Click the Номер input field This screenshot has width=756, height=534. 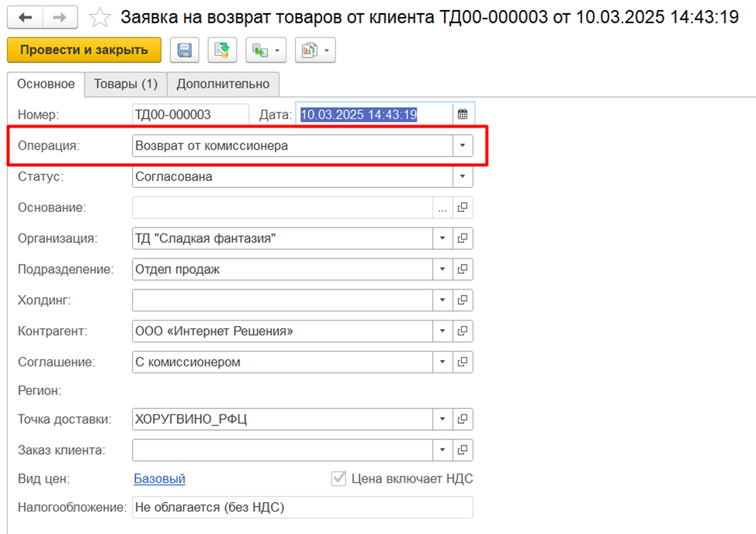point(190,115)
